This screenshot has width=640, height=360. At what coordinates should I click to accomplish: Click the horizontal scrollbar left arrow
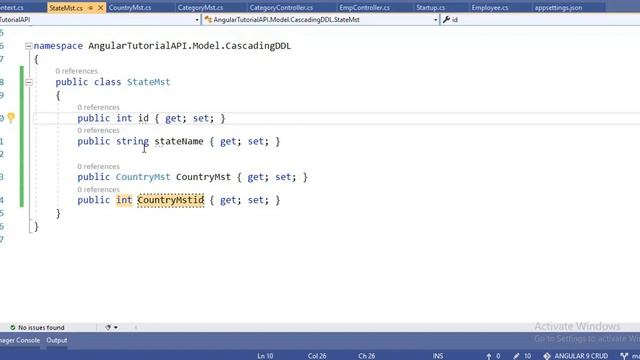[x=136, y=327]
